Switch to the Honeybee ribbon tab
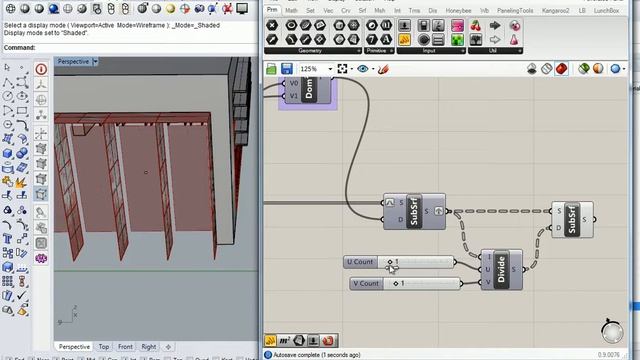The image size is (640, 360). click(458, 11)
